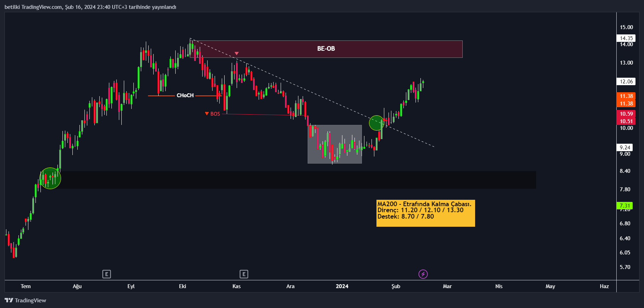Click the 6.05 price axis value
This screenshot has width=644, height=308.
point(625,252)
